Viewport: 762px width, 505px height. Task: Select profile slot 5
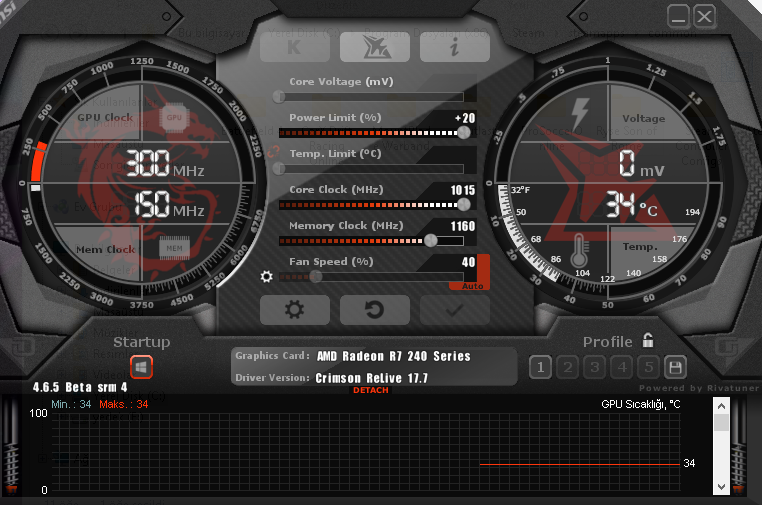tap(649, 367)
